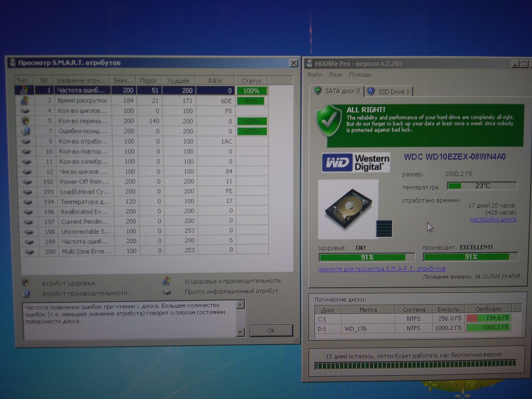532x399 pixels.
Task: Open the Помощь menu
Action: pyautogui.click(x=360, y=75)
